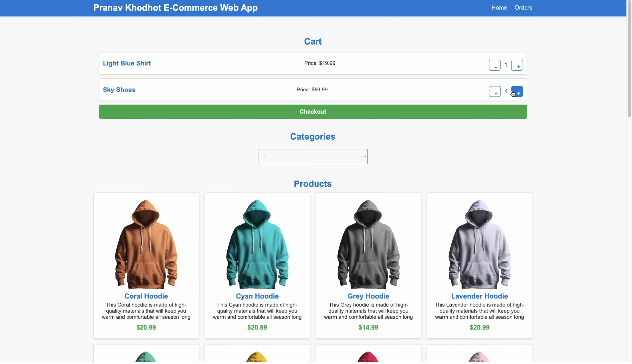Click the Cyan hoodie description text

(257, 311)
